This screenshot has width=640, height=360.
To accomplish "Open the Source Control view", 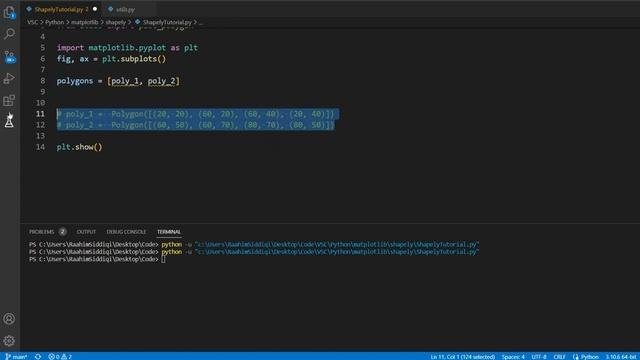I will click(9, 56).
